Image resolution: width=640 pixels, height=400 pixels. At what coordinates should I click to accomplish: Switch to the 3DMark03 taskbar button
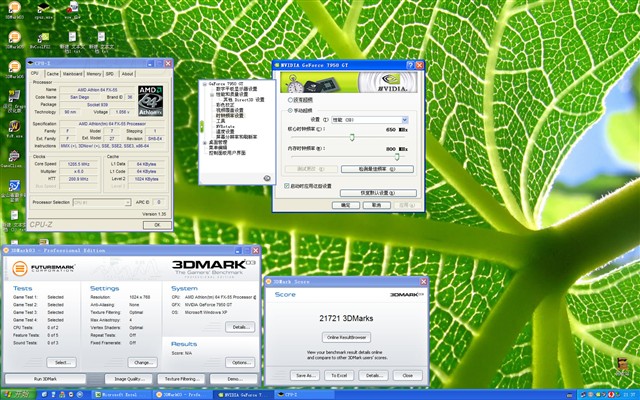(x=182, y=395)
